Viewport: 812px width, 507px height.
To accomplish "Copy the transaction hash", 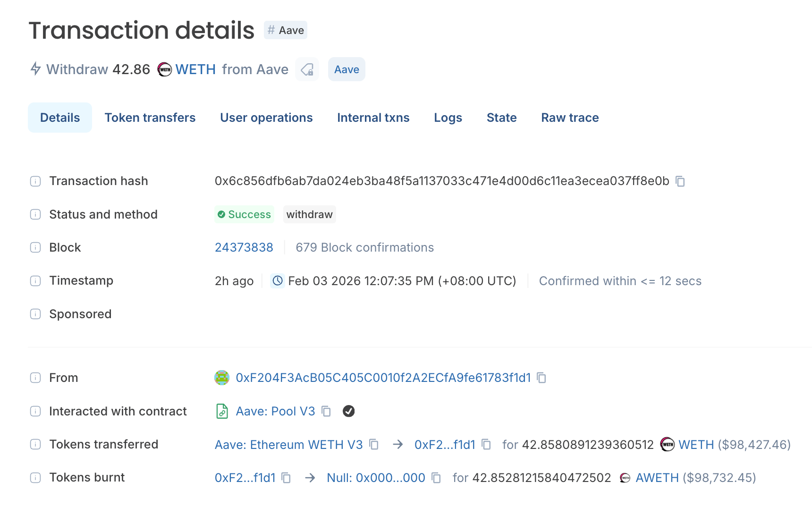I will [x=680, y=181].
